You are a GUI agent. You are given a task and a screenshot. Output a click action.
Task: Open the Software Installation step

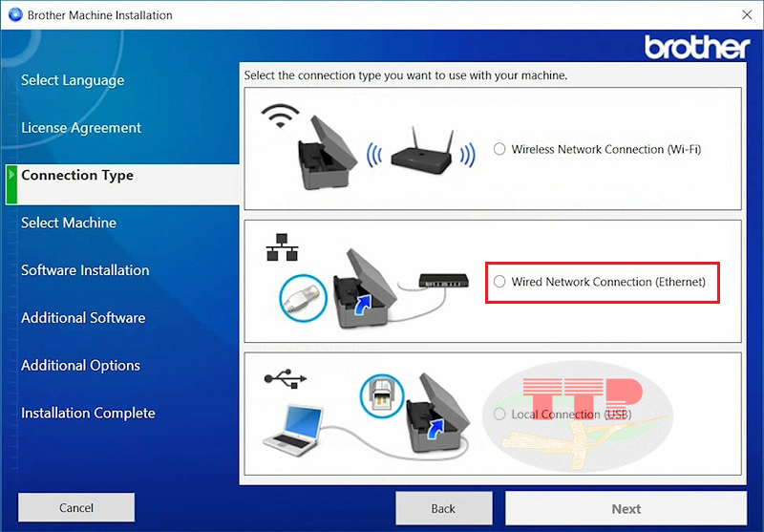coord(85,270)
